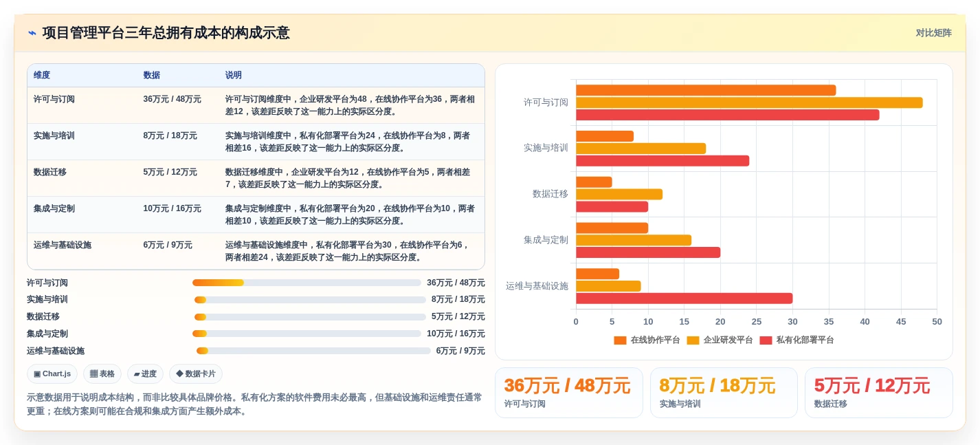Click the 集成与定制 progress bar
The image size is (980, 445).
pyautogui.click(x=307, y=334)
